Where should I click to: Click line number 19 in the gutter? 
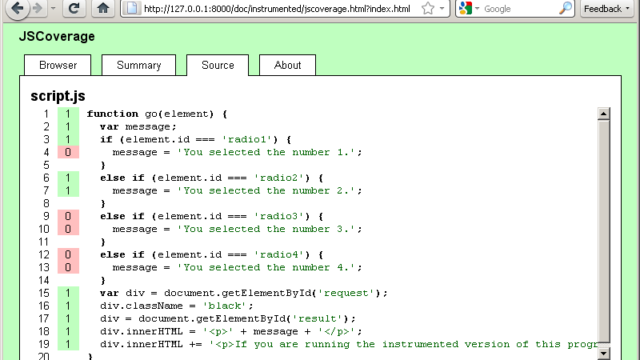(x=44, y=344)
